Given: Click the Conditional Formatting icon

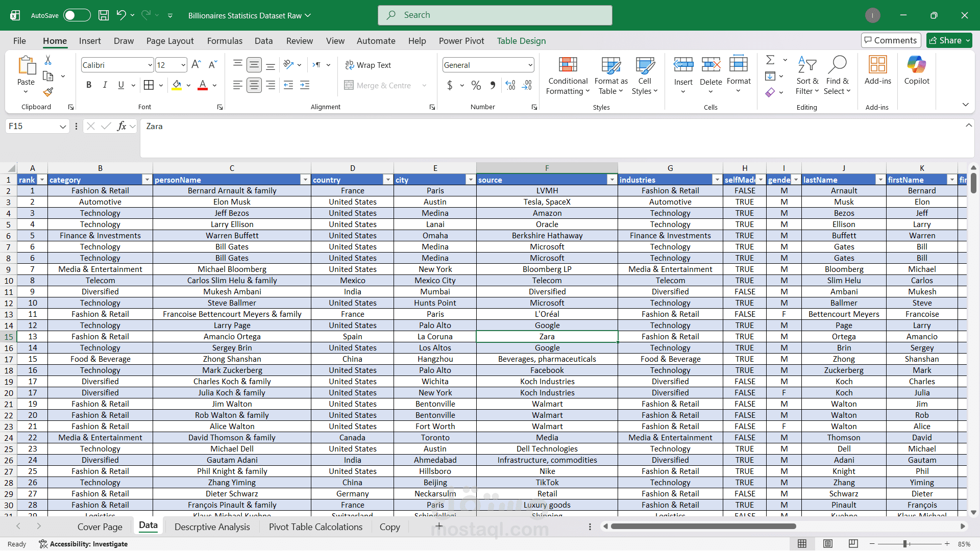Looking at the screenshot, I should click(568, 65).
